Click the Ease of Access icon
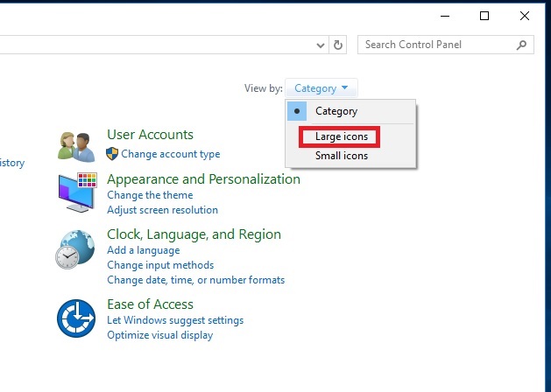The width and height of the screenshot is (551, 392). coord(76,318)
